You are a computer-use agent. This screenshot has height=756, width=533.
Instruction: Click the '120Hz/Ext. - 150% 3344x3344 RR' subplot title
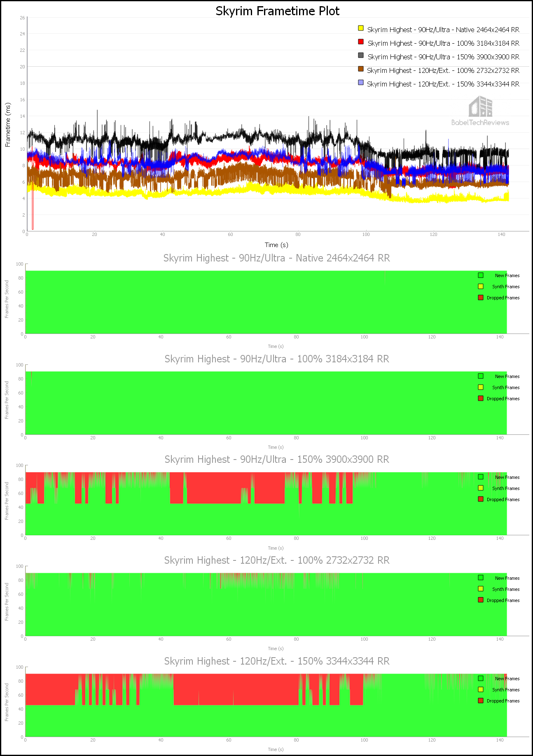pyautogui.click(x=277, y=661)
